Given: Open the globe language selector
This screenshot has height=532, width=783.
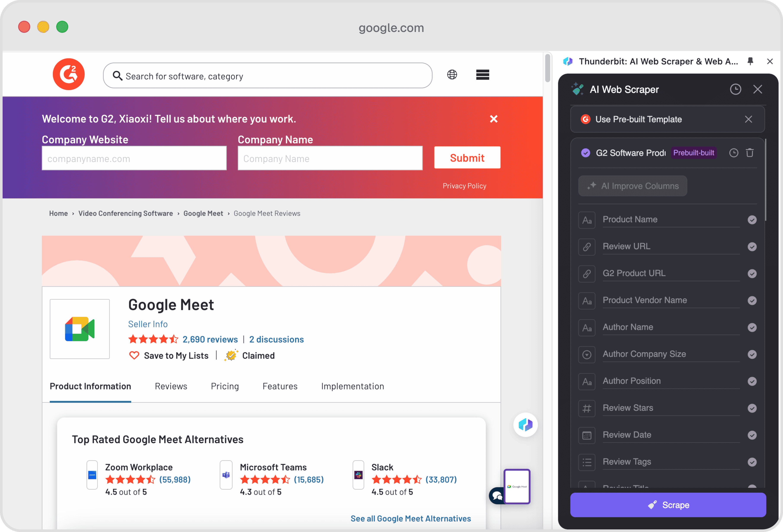Looking at the screenshot, I should [452, 74].
